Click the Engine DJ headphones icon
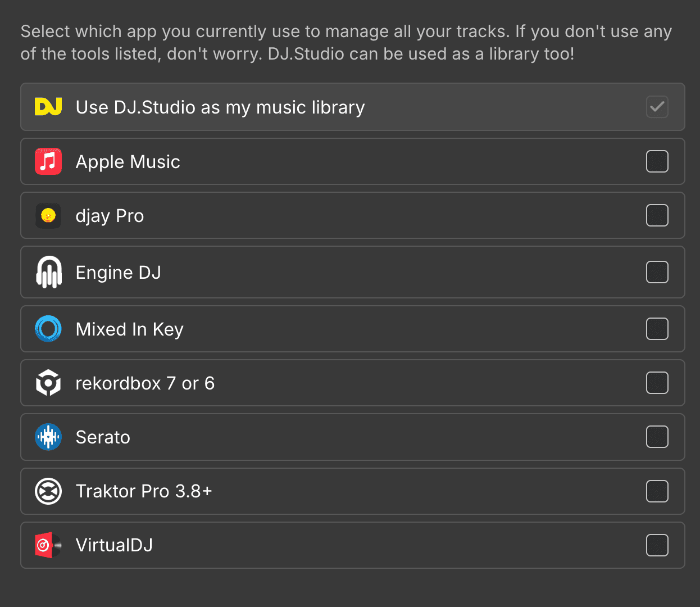The height and width of the screenshot is (607, 700). click(48, 272)
